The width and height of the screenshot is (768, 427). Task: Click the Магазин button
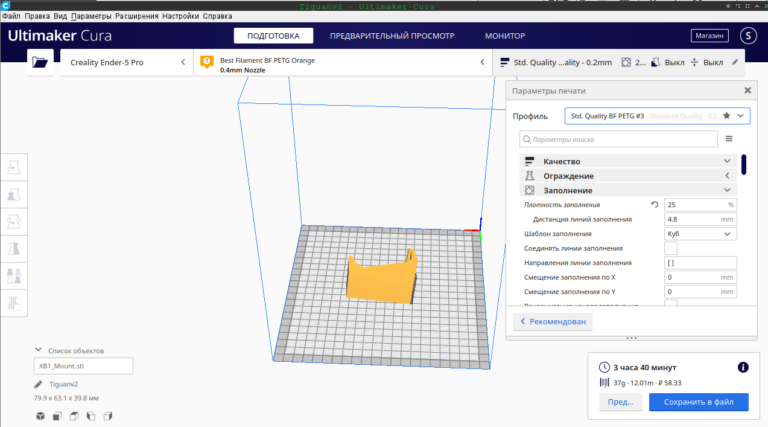tap(709, 36)
